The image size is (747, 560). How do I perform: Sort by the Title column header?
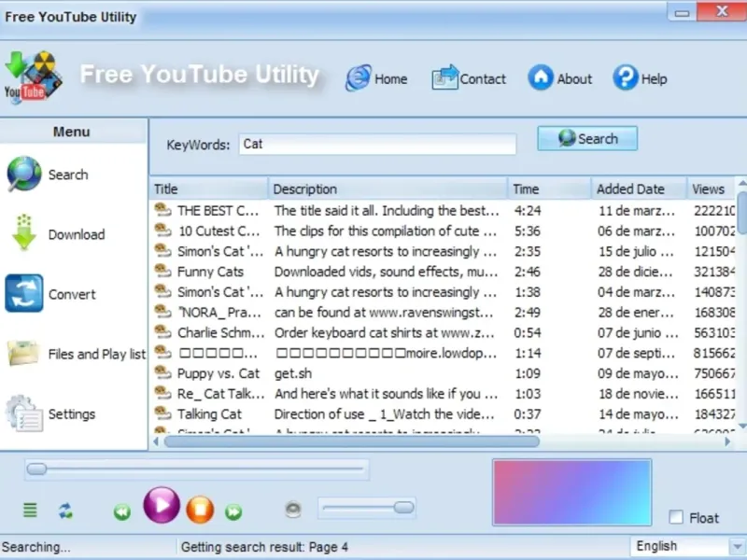(x=208, y=189)
